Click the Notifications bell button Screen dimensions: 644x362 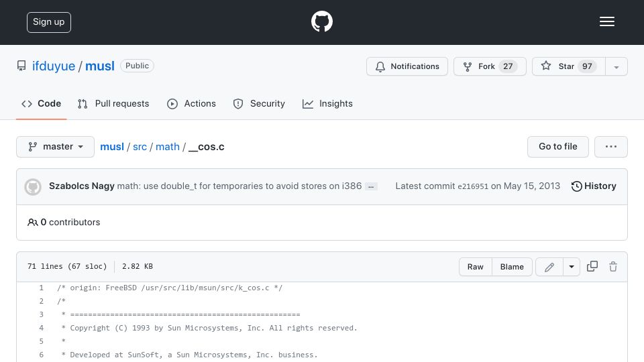click(x=407, y=66)
